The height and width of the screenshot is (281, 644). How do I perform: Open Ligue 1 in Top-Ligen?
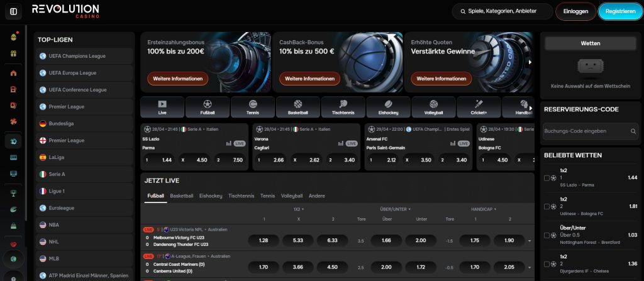tap(85, 191)
